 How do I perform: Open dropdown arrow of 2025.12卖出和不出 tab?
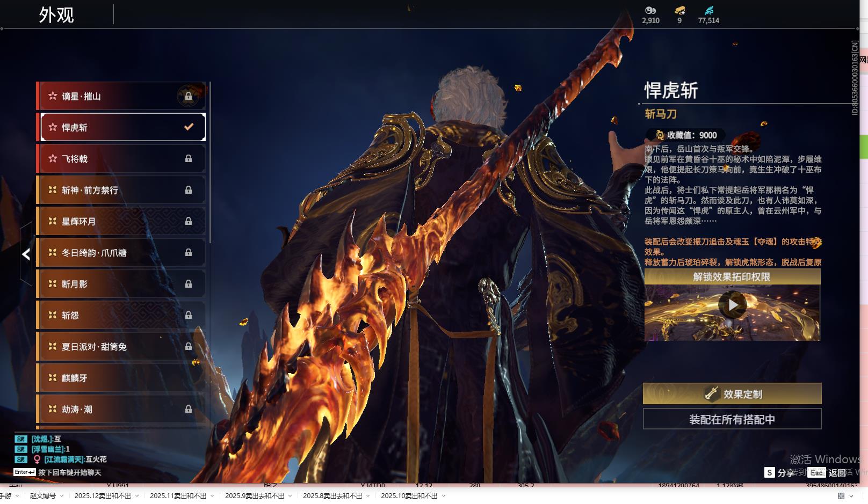pos(137,496)
